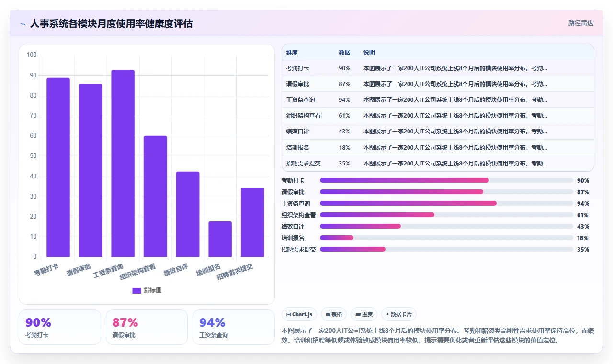
Task: Click the 35% value in table
Action: (344, 164)
